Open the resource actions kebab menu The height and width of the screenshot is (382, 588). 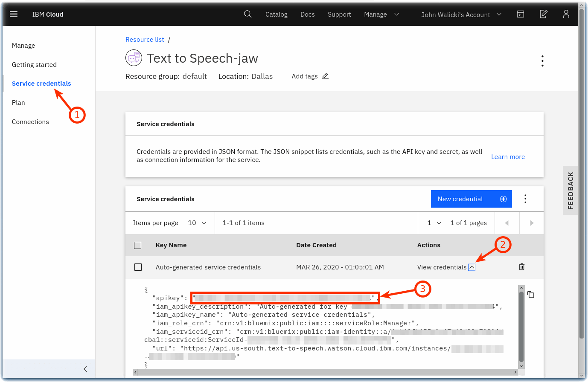click(542, 61)
